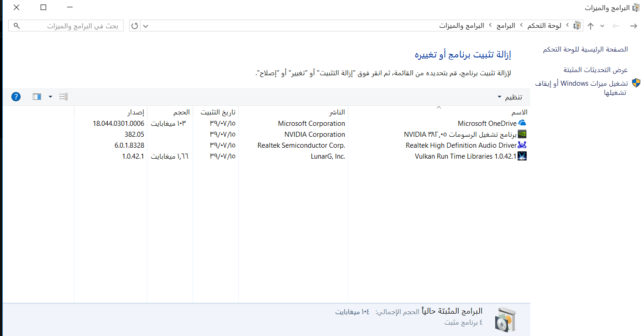Click the Programs and Features title bar icon
This screenshot has height=336, width=644.
point(636,8)
